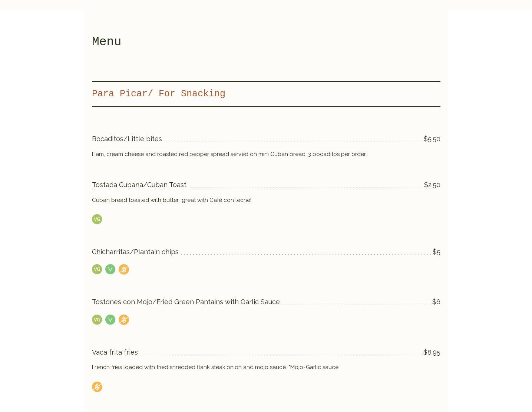Click the $2.50 price for Cuban Toast
The image size is (532, 412).
pos(432,185)
